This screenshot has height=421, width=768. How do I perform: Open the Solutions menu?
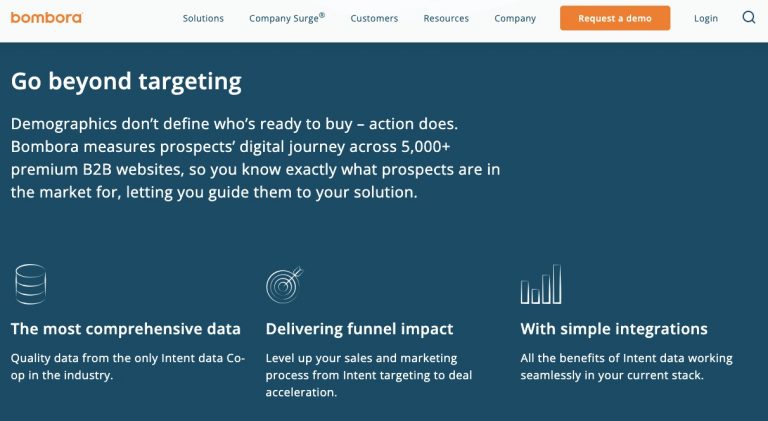click(203, 19)
